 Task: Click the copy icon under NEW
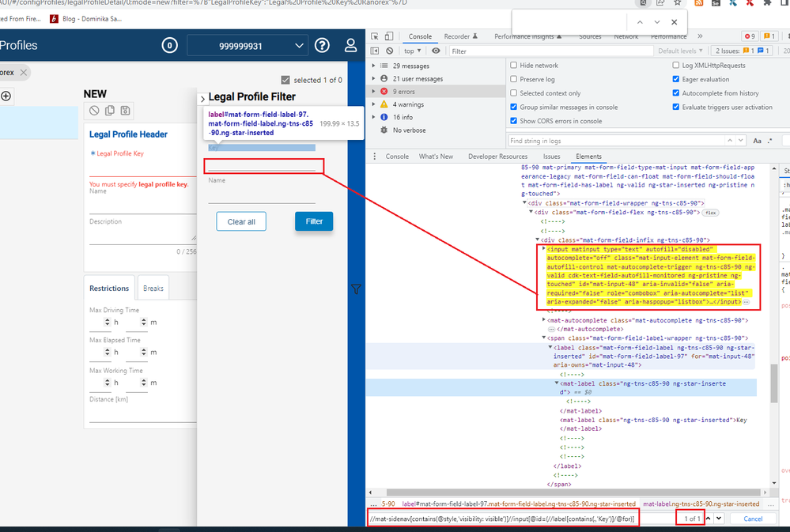point(110,111)
